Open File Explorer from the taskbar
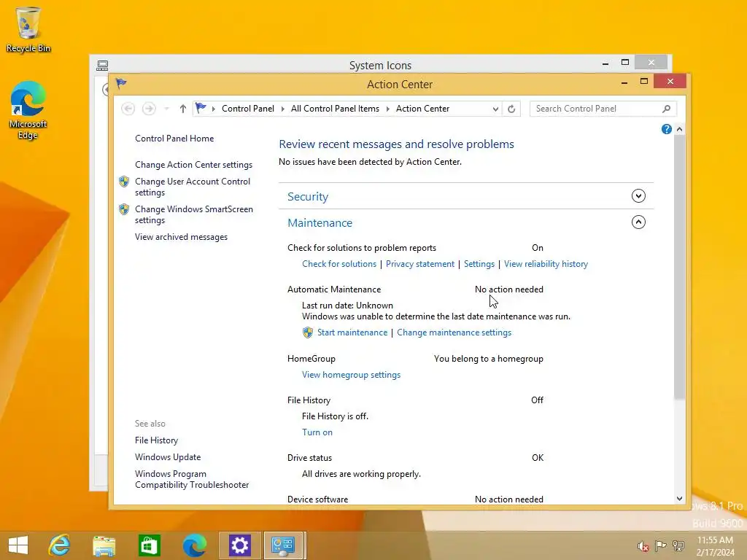The height and width of the screenshot is (560, 747). pyautogui.click(x=104, y=545)
